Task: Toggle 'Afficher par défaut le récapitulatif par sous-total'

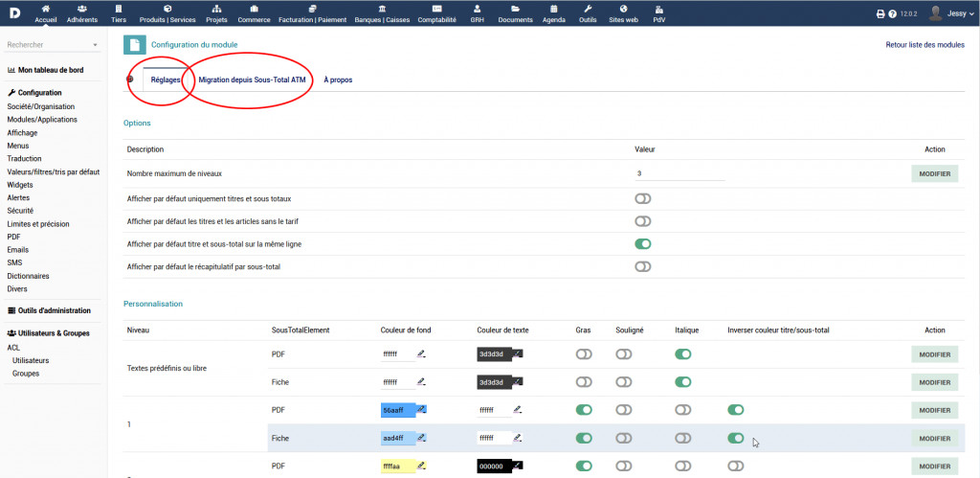Action: coord(642,266)
